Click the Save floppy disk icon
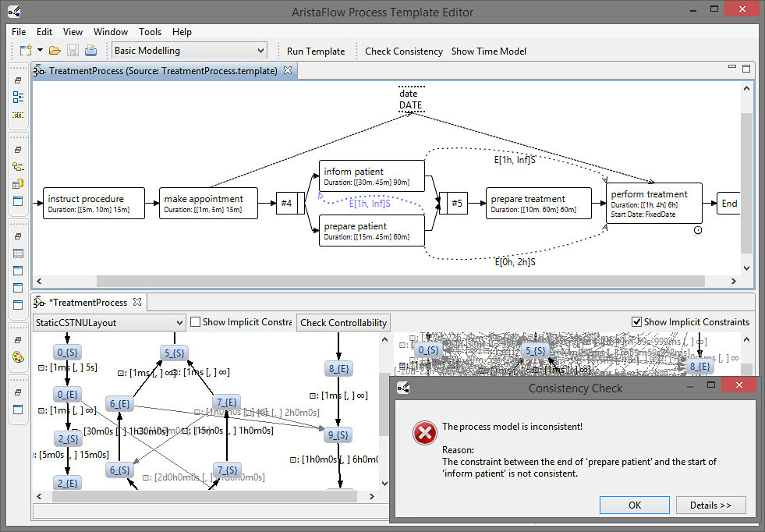Image resolution: width=765 pixels, height=532 pixels. pyautogui.click(x=73, y=50)
